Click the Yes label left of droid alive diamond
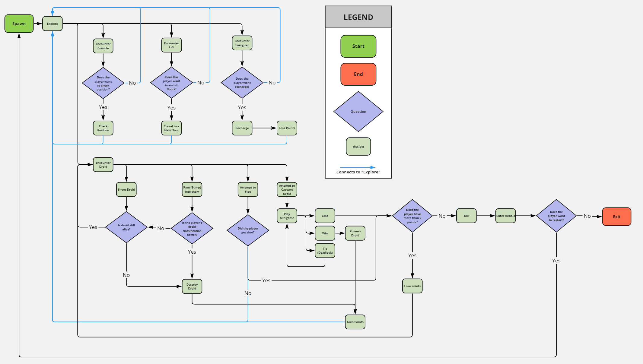The width and height of the screenshot is (643, 364). (x=93, y=227)
